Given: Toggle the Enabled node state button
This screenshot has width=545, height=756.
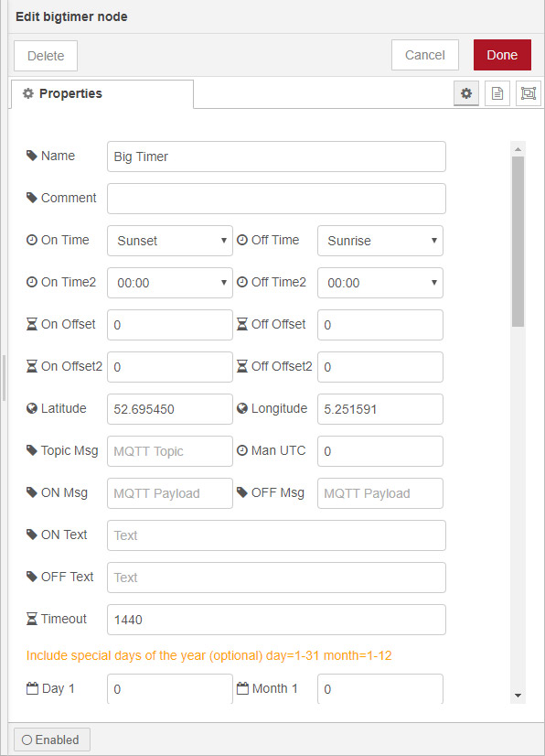Looking at the screenshot, I should (52, 740).
